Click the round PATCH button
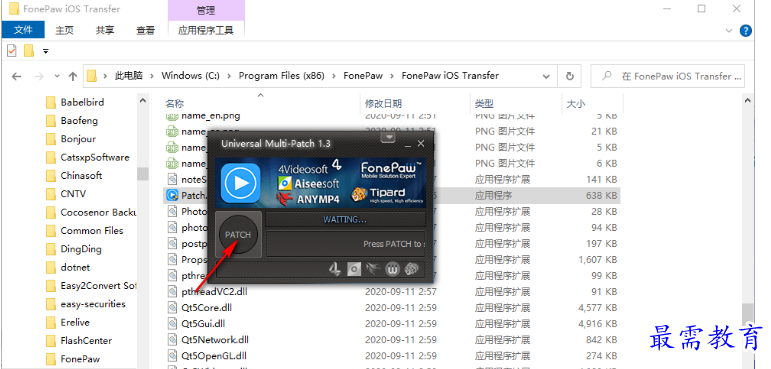 pyautogui.click(x=238, y=235)
